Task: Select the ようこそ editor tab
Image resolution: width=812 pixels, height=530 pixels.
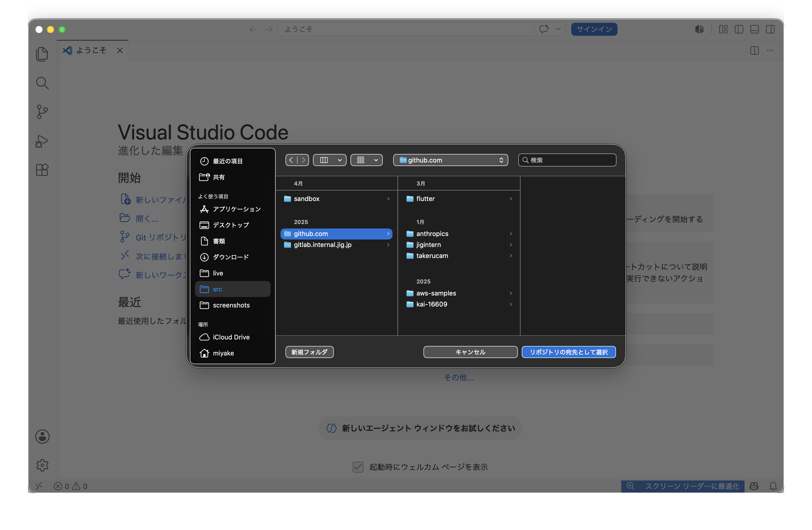Action: click(x=92, y=50)
